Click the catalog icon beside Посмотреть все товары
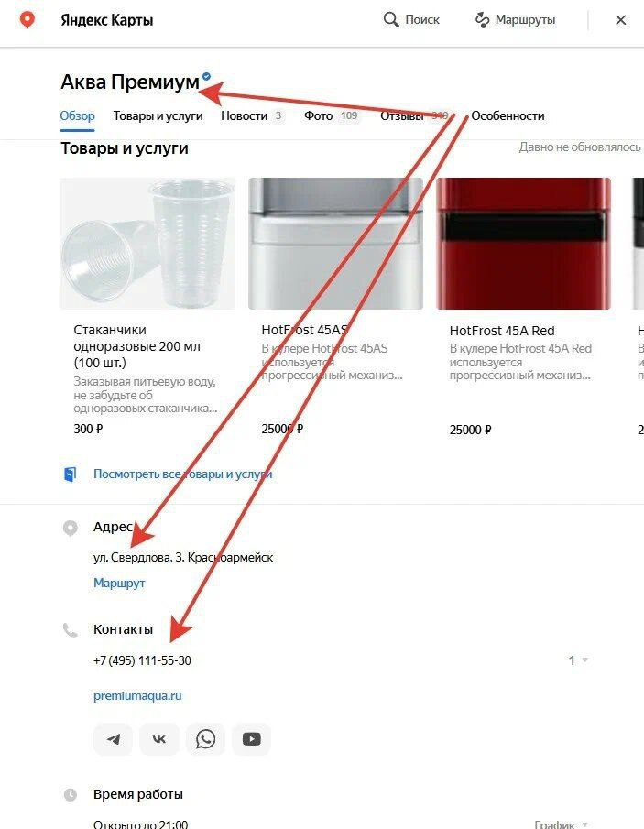644x829 pixels. coord(70,474)
